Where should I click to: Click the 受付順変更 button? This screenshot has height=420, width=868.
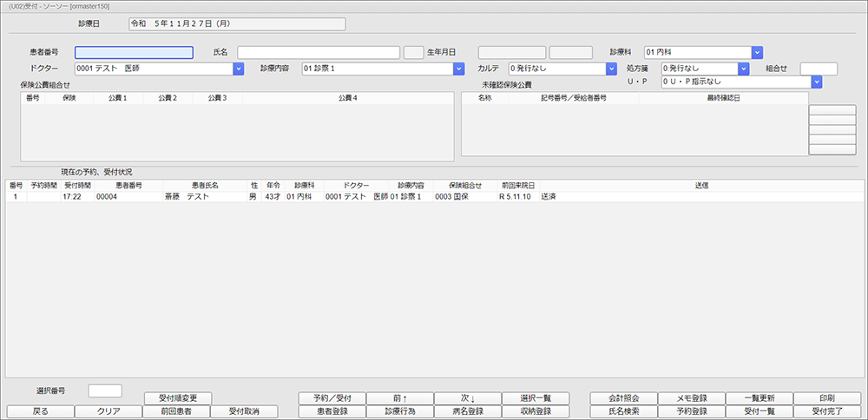pyautogui.click(x=178, y=397)
